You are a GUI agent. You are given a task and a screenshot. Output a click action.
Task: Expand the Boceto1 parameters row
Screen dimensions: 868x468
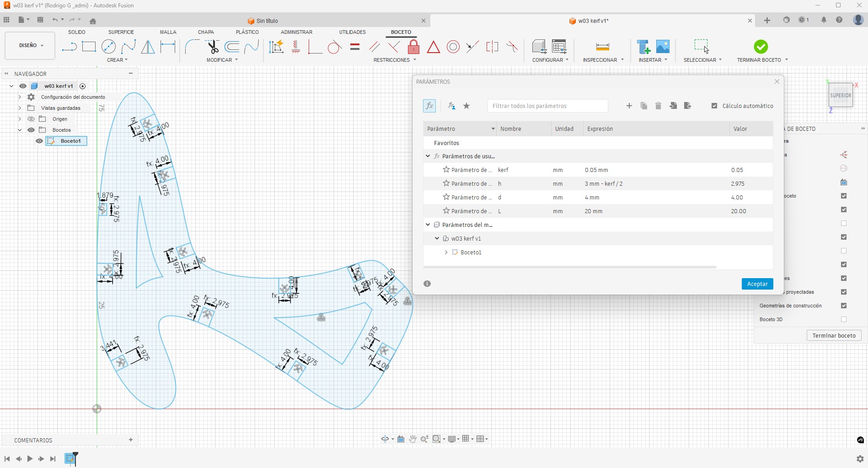point(446,253)
